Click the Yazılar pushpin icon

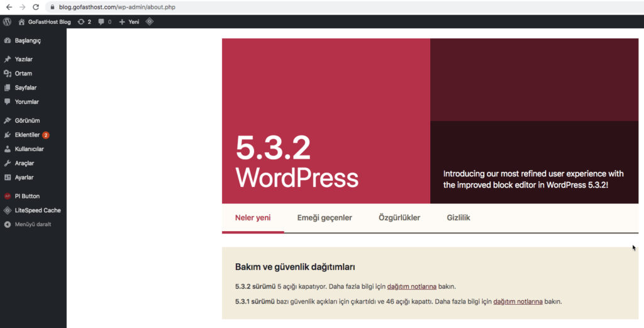(8, 59)
